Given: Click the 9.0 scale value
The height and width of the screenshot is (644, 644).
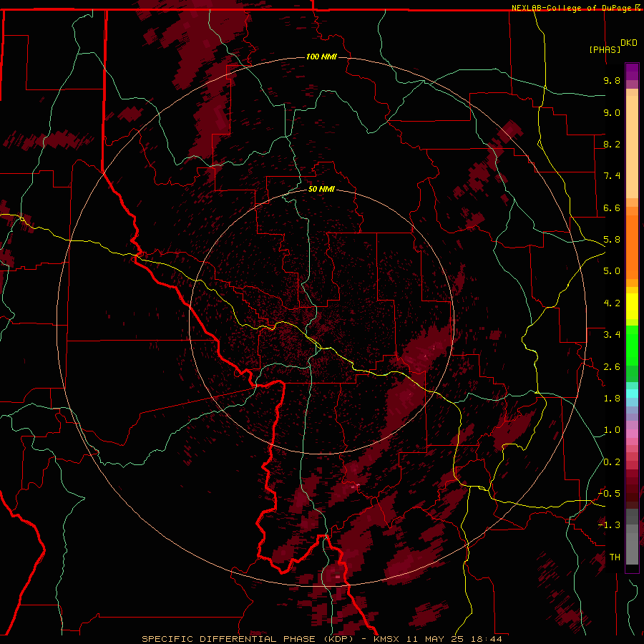Looking at the screenshot, I should tap(612, 112).
